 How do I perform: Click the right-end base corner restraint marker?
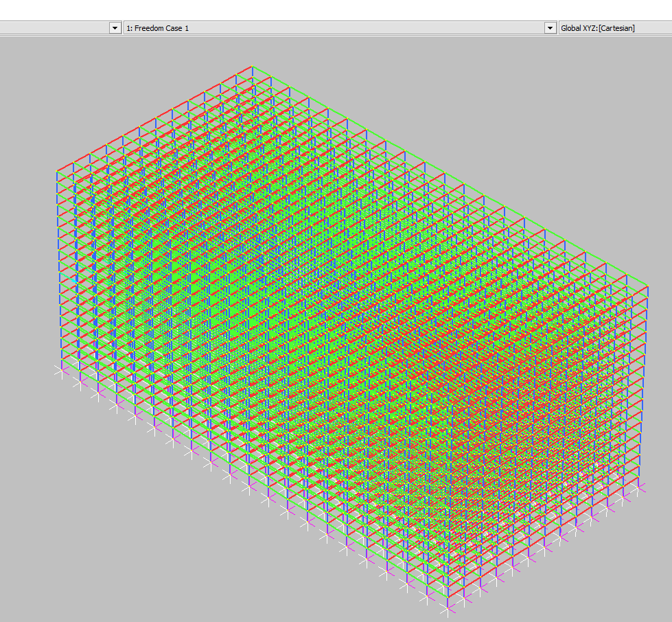point(642,488)
